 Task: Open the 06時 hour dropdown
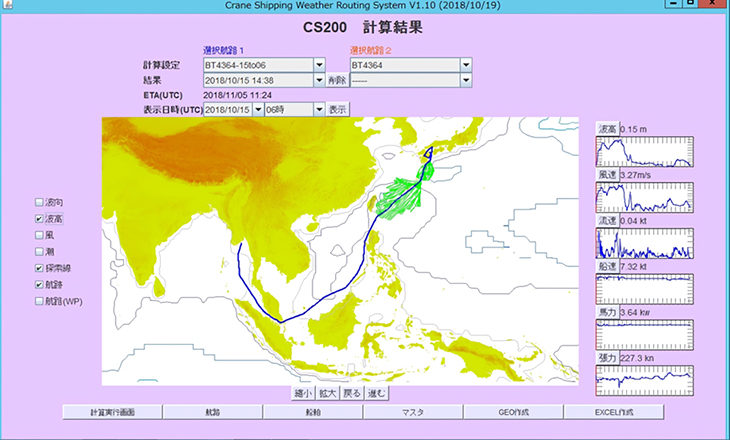coord(318,109)
